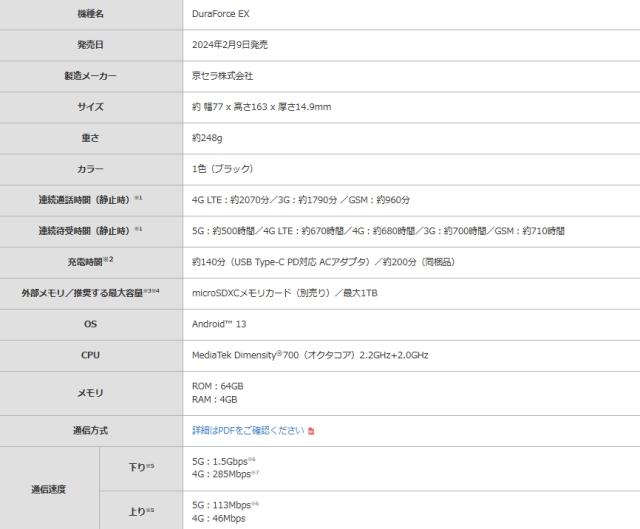This screenshot has width=640, height=529.
Task: Click the 連続通話時間（静止時） header
Action: [x=91, y=200]
